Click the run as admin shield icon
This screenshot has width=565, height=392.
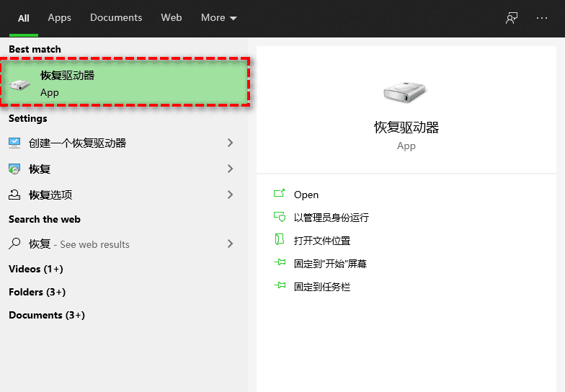(x=280, y=217)
